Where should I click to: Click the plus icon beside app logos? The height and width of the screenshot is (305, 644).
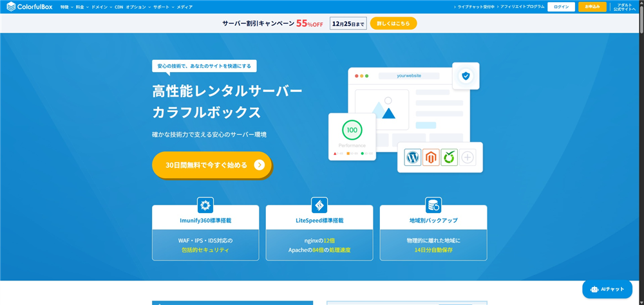468,157
